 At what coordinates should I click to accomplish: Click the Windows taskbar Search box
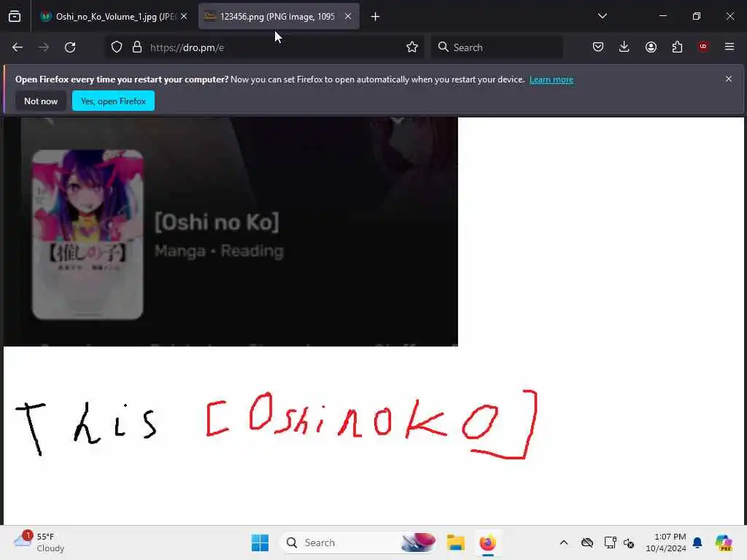358,542
